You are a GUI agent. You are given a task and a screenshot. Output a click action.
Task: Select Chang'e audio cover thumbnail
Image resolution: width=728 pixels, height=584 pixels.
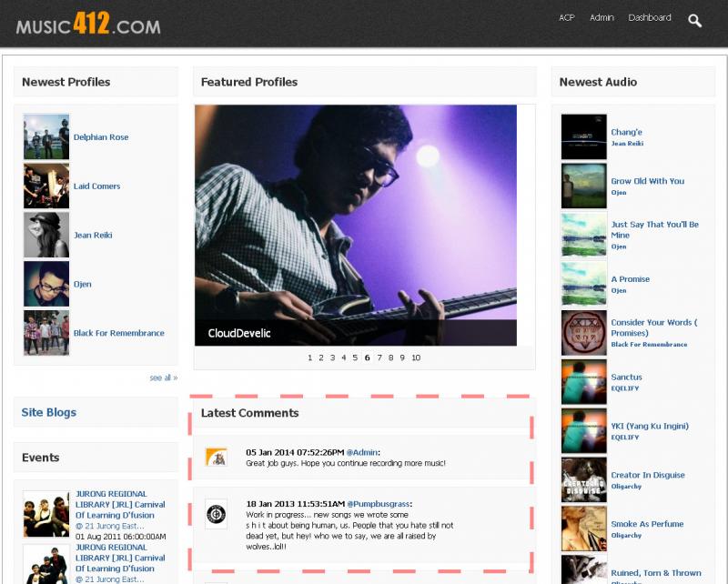[x=583, y=137]
